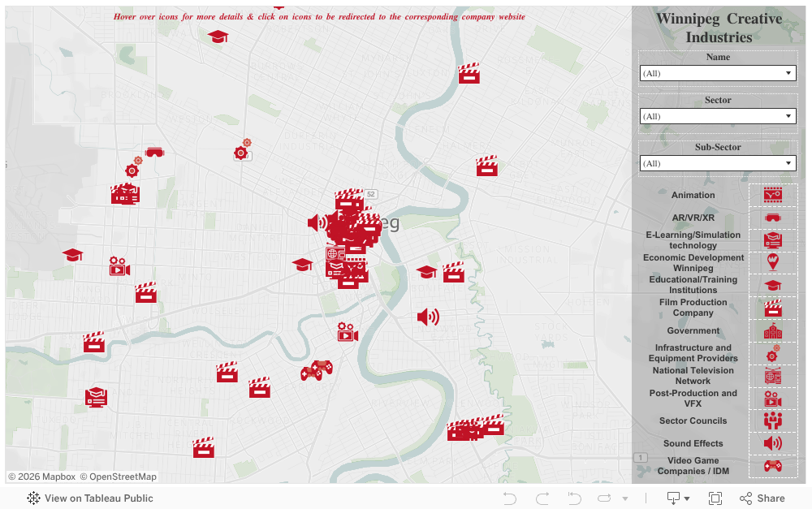Viewport: 812px width, 509px height.
Task: Click the National Television Network legend icon
Action: 772,376
